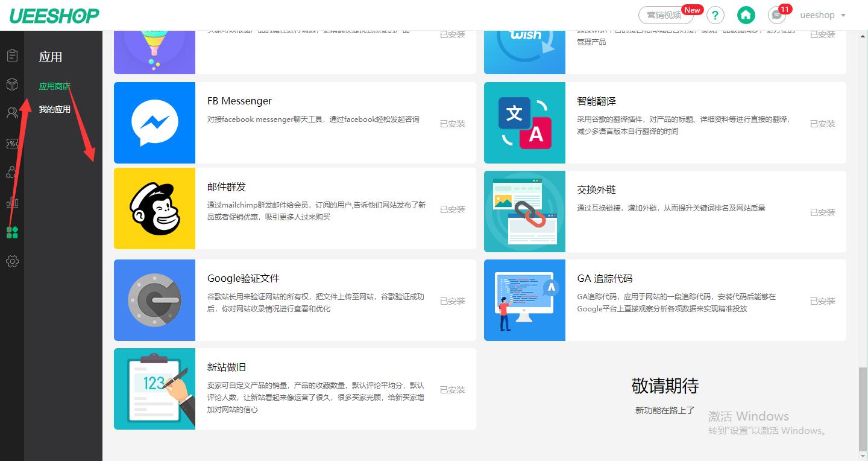Click the 应用 sidebar panel heading

point(51,57)
